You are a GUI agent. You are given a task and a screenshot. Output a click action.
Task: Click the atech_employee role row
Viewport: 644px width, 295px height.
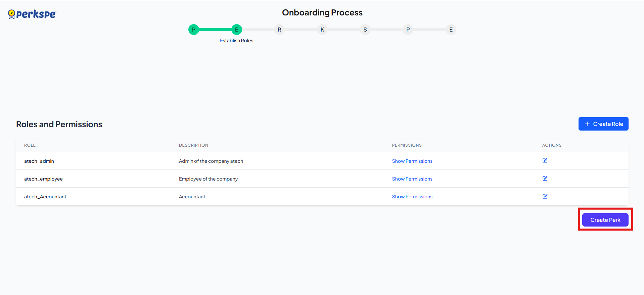point(43,179)
